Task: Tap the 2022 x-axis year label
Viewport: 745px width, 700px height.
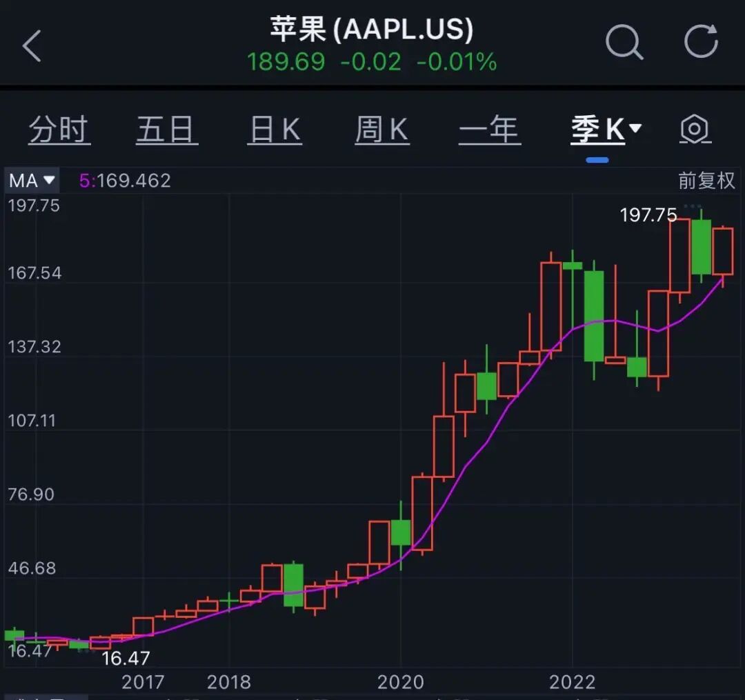Action: pyautogui.click(x=572, y=682)
